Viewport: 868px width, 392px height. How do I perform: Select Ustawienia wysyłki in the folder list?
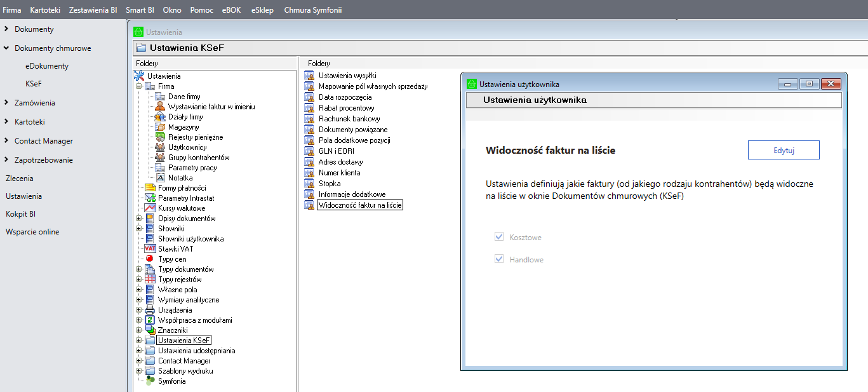click(347, 76)
